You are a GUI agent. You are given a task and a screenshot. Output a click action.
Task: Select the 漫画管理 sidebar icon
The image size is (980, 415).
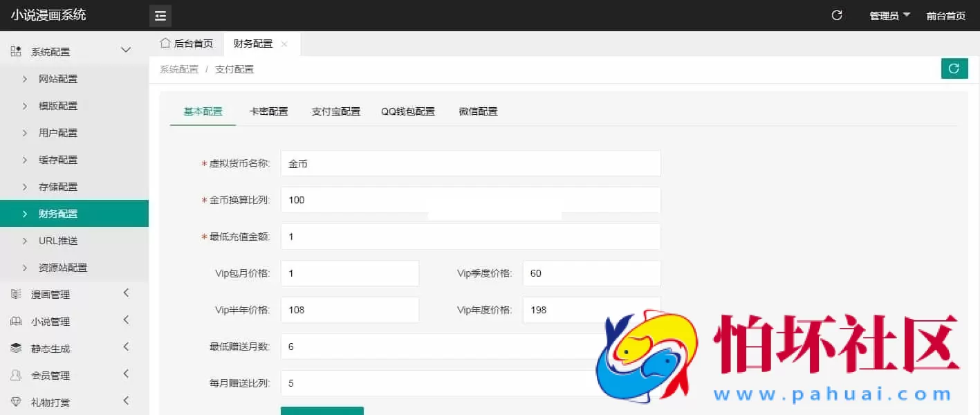point(15,294)
